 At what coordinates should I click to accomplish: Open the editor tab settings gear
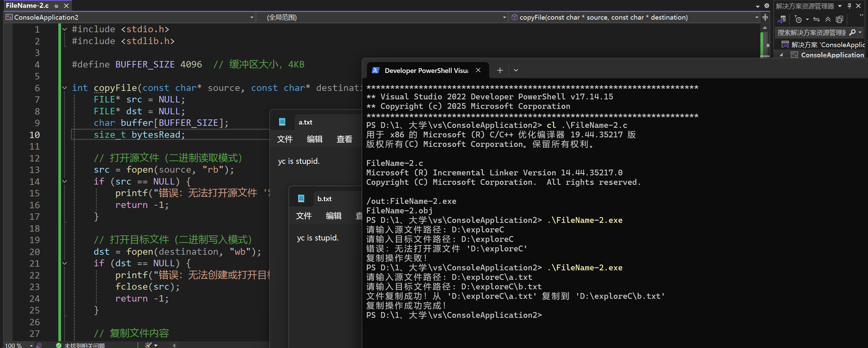point(767,6)
